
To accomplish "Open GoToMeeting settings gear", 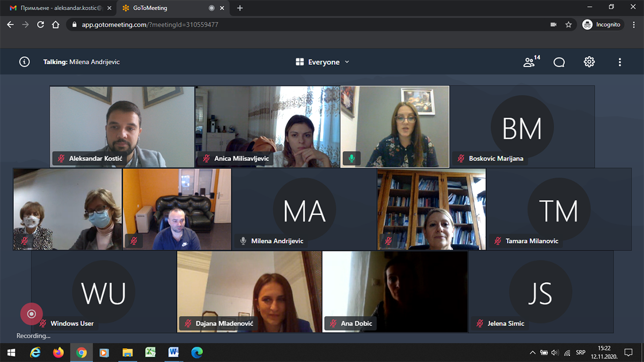I will (589, 62).
